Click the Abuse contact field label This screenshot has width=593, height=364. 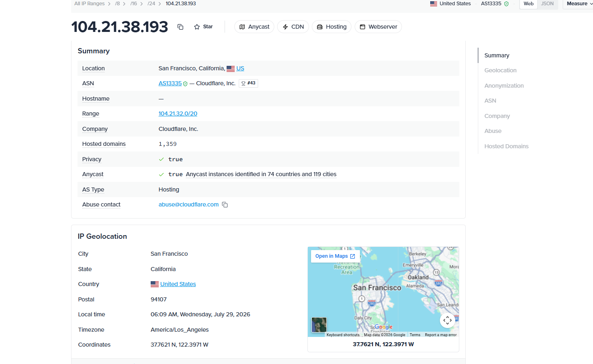pos(101,204)
